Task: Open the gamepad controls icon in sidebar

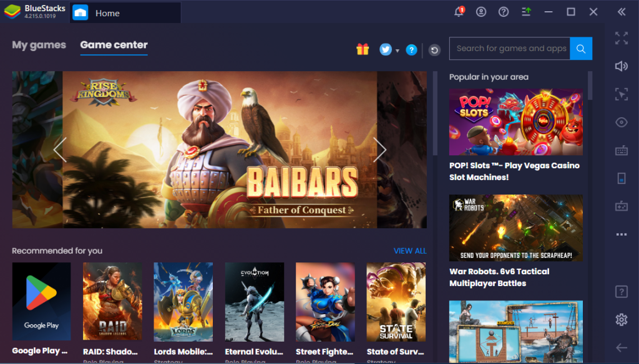Action: click(x=622, y=206)
